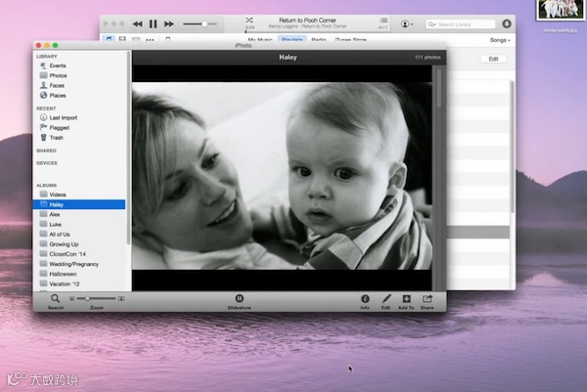
Task: Open the Info panel in iPhoto
Action: click(x=365, y=298)
